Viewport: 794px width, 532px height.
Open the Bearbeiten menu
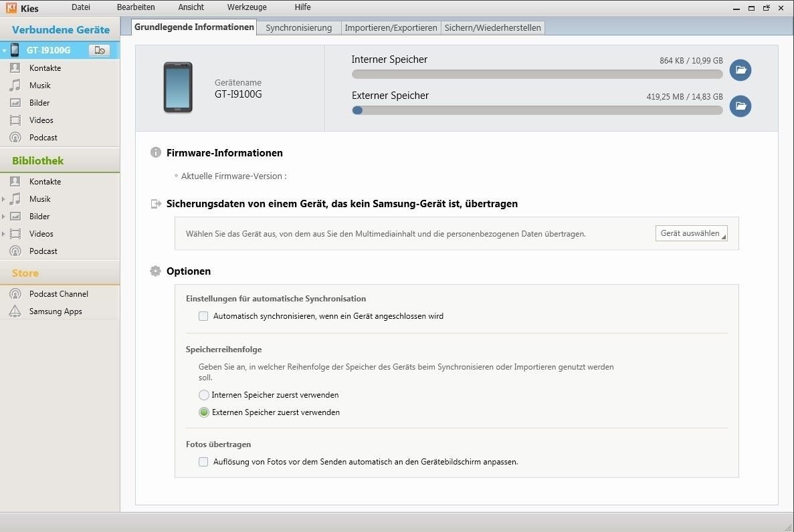136,7
